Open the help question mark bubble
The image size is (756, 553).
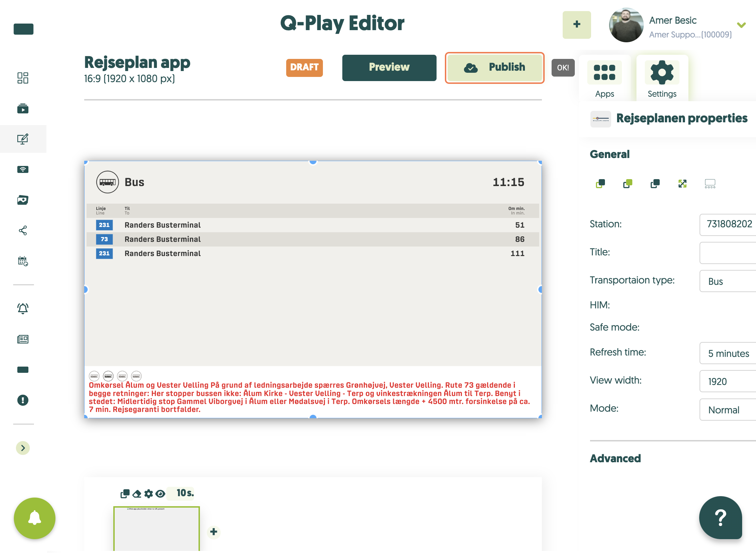[x=721, y=518]
